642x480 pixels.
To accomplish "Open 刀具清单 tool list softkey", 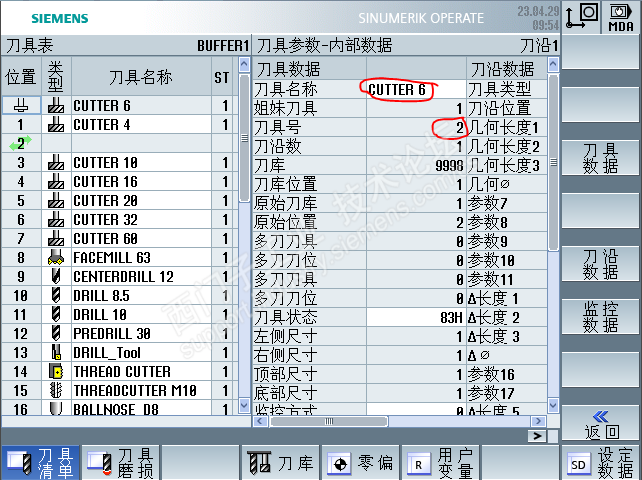I will coord(40,463).
